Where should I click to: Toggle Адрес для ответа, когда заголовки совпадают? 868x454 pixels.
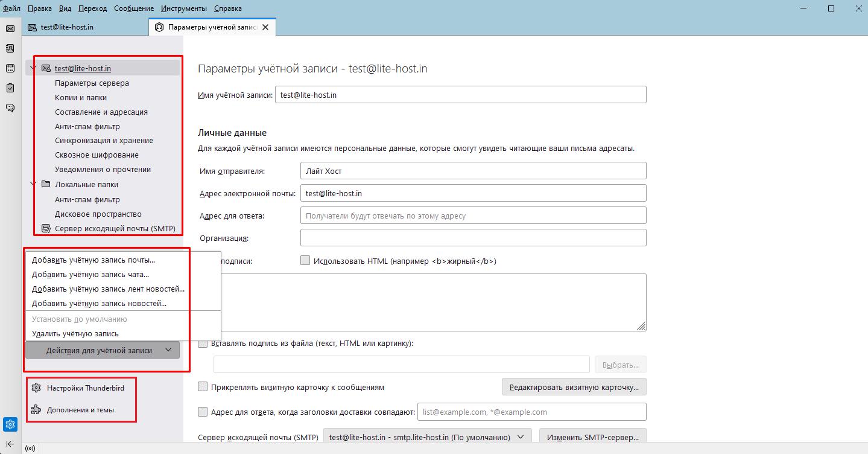click(x=203, y=412)
